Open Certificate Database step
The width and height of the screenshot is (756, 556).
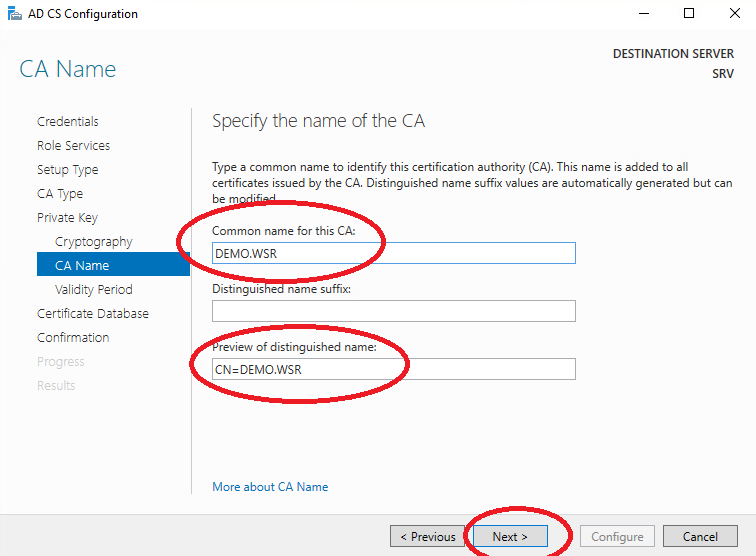pos(93,313)
